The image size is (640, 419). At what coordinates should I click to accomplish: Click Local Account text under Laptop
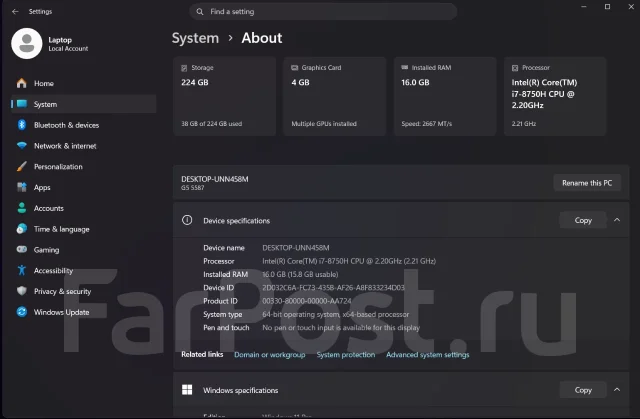click(68, 49)
